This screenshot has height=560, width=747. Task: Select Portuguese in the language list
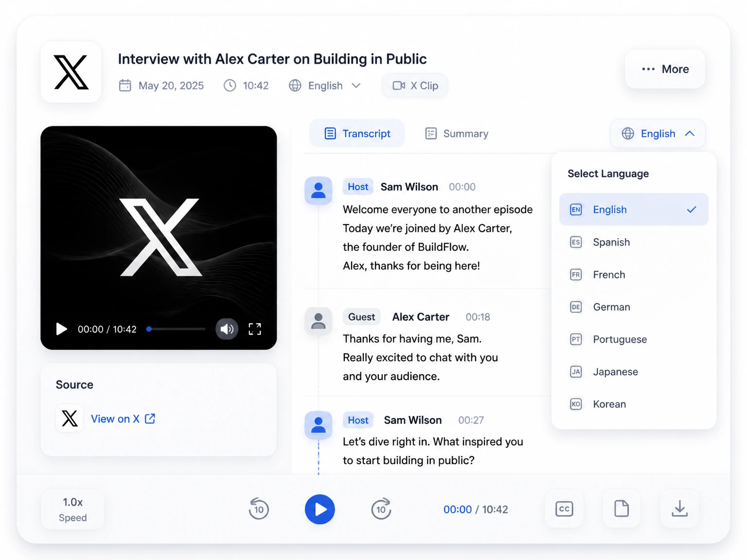tap(634, 339)
